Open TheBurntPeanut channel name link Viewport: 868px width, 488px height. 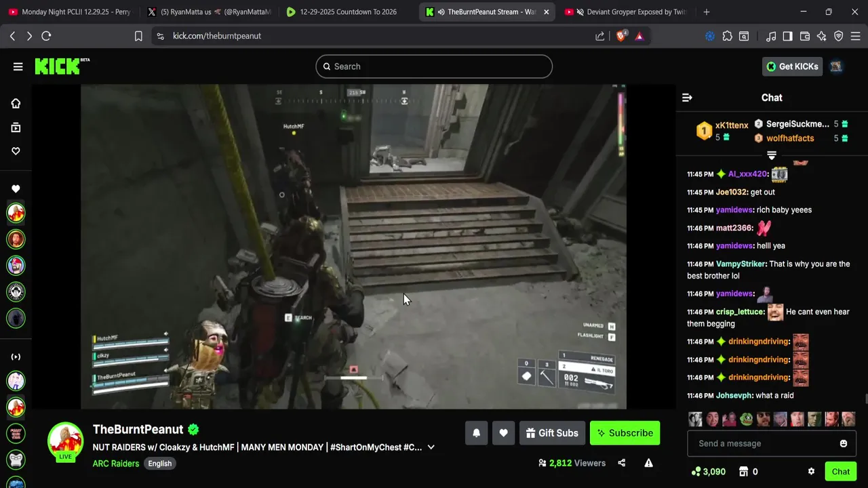(138, 429)
